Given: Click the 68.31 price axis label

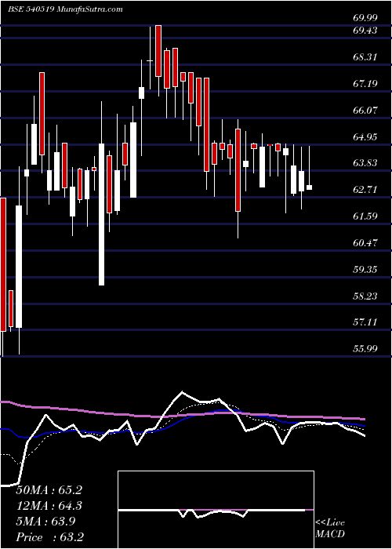Looking at the screenshot, I should point(365,56).
